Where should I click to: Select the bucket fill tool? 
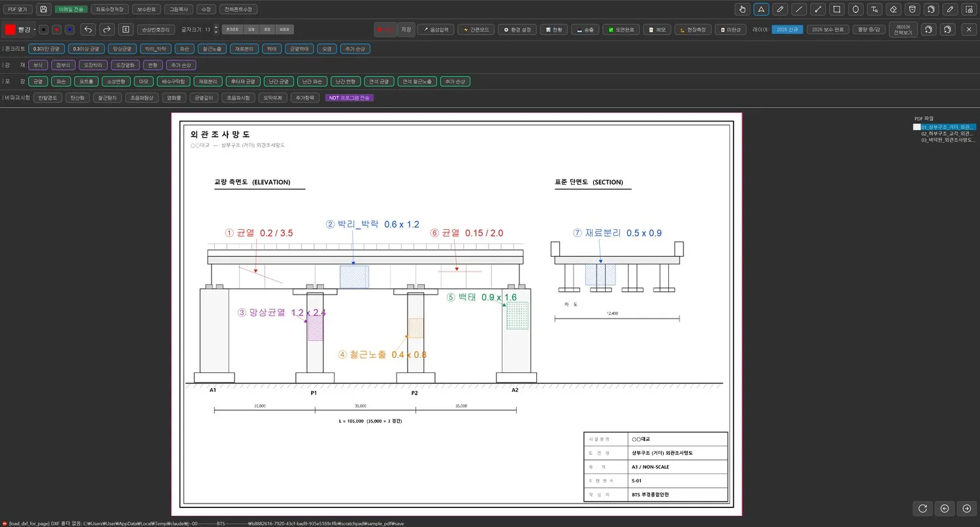pyautogui.click(x=913, y=9)
